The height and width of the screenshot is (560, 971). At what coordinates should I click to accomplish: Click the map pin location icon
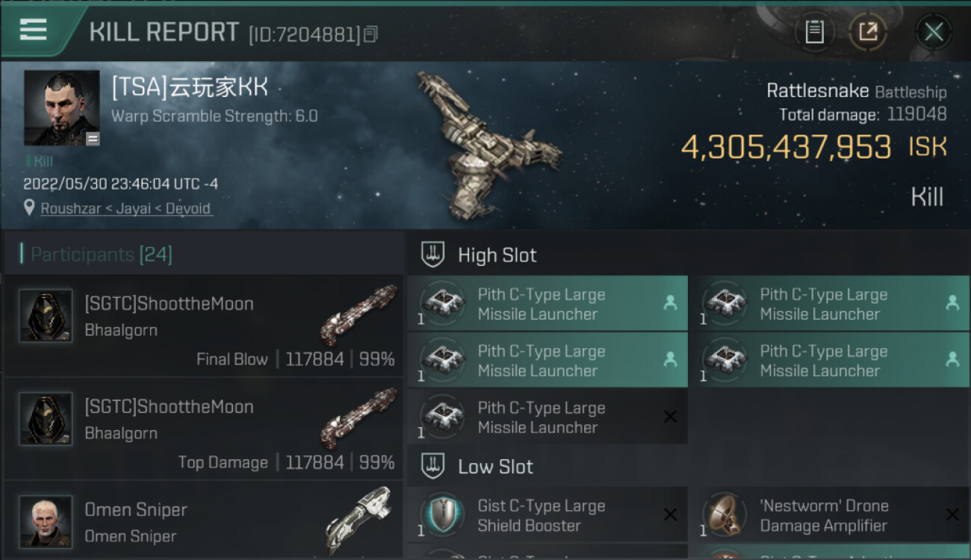(x=29, y=208)
